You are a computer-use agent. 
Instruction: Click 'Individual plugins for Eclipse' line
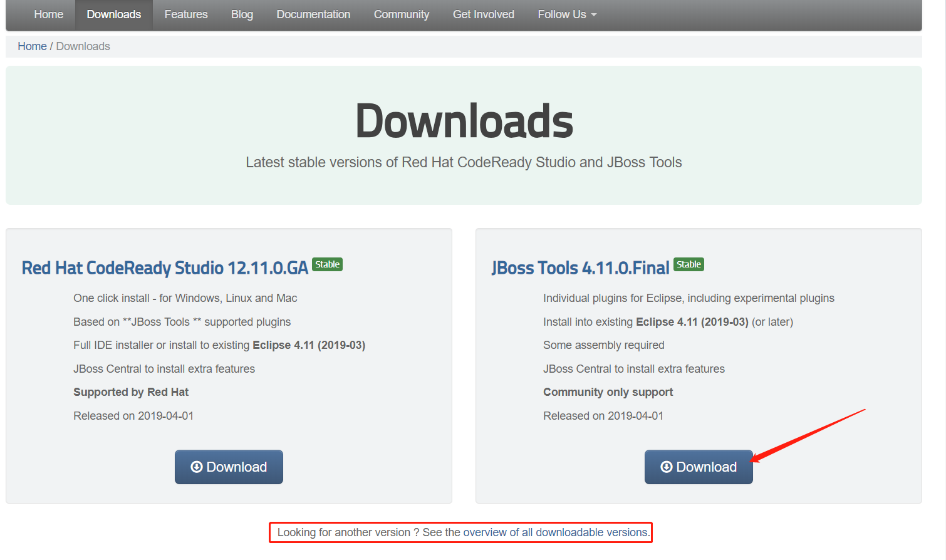689,298
